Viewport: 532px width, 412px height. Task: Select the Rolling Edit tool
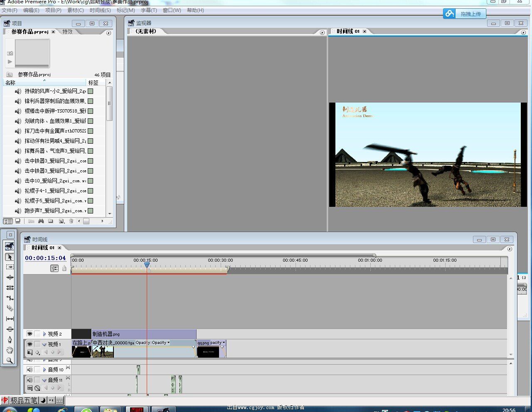(10, 288)
